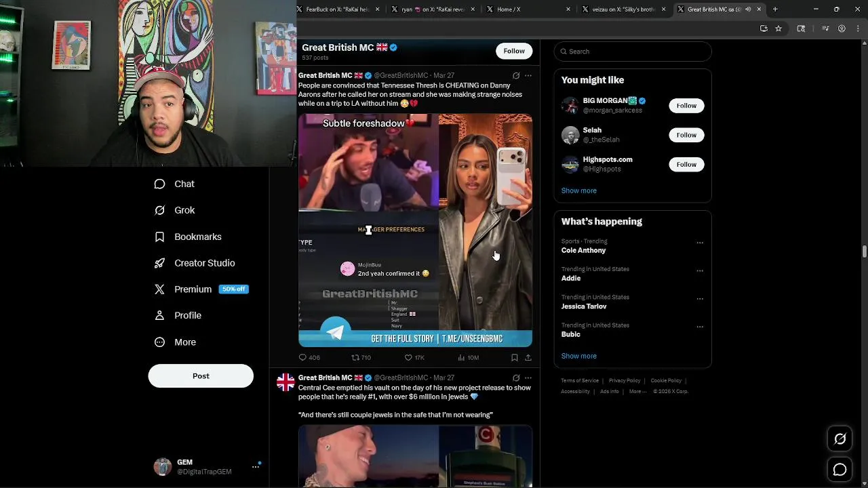Open more options on the Tennessee Thresh post
Image resolution: width=868 pixels, height=488 pixels.
coord(528,75)
